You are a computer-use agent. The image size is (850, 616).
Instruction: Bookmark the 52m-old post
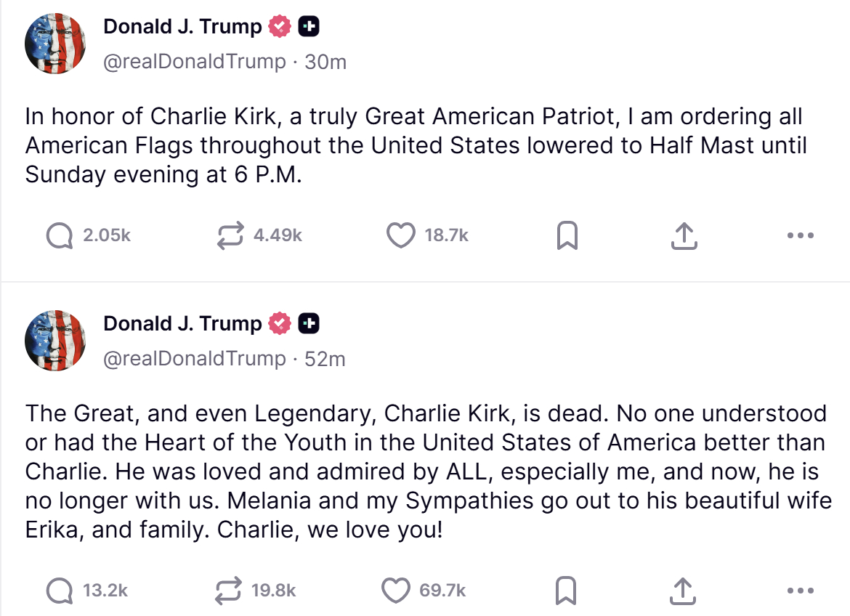click(566, 591)
